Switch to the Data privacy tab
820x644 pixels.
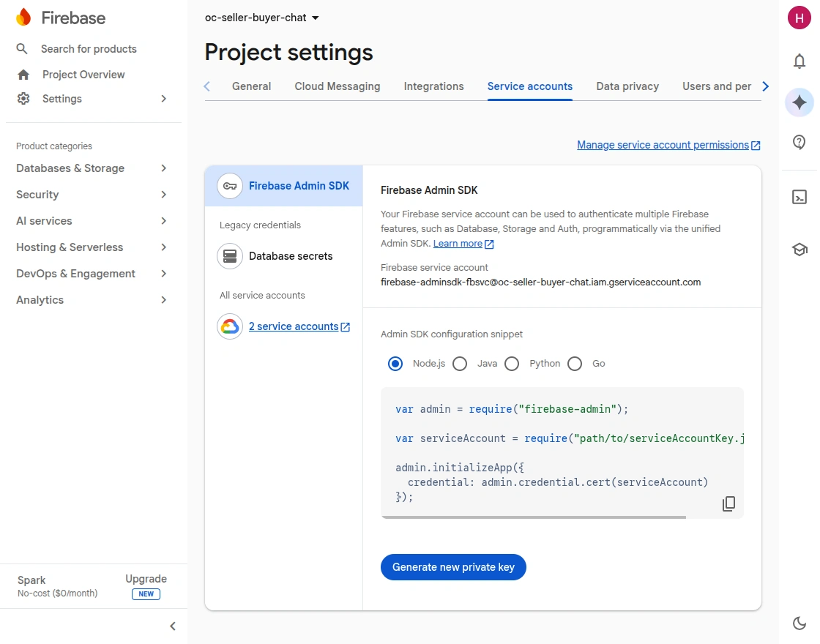[627, 86]
